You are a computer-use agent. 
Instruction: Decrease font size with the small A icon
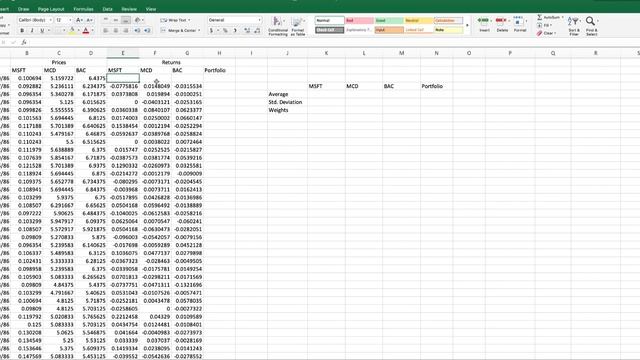(x=89, y=20)
